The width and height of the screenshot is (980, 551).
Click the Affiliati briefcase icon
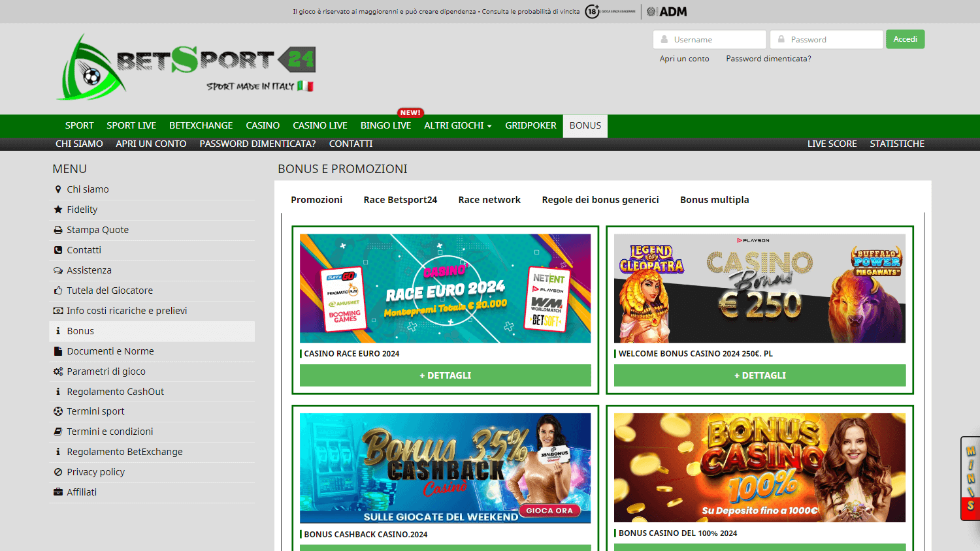pos(58,492)
